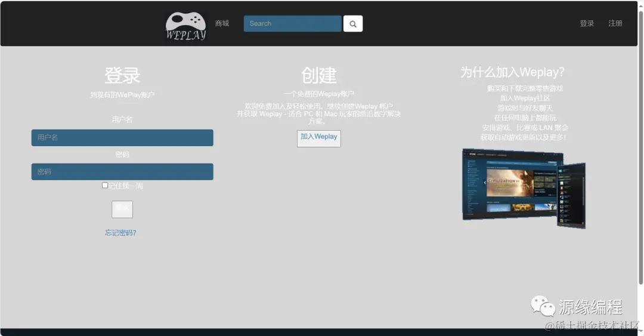Click the 到现有的WePlay账户 subtitle text
Screen dimensions: 644x336
[122, 95]
